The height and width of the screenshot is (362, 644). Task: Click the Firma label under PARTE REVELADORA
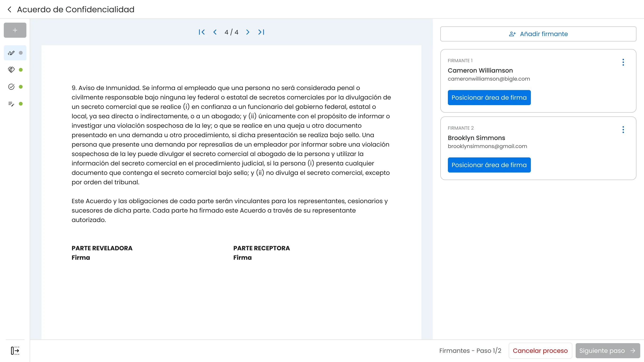81,258
